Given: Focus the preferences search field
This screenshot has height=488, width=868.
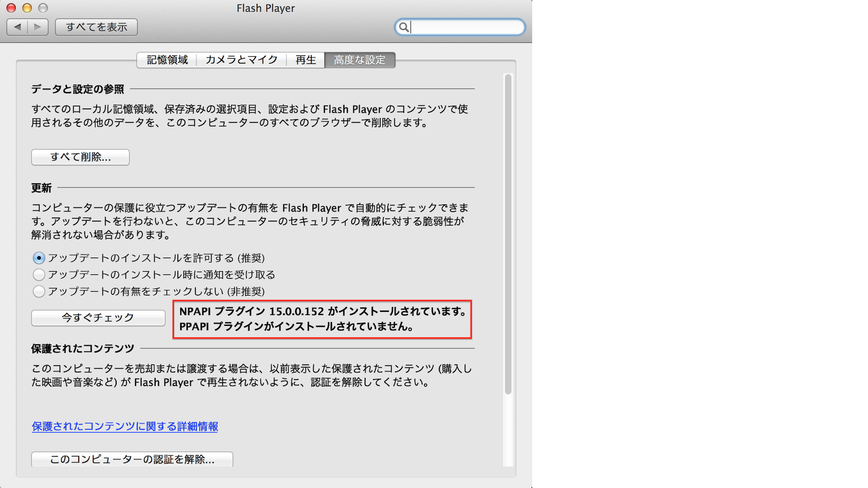Looking at the screenshot, I should pyautogui.click(x=460, y=27).
